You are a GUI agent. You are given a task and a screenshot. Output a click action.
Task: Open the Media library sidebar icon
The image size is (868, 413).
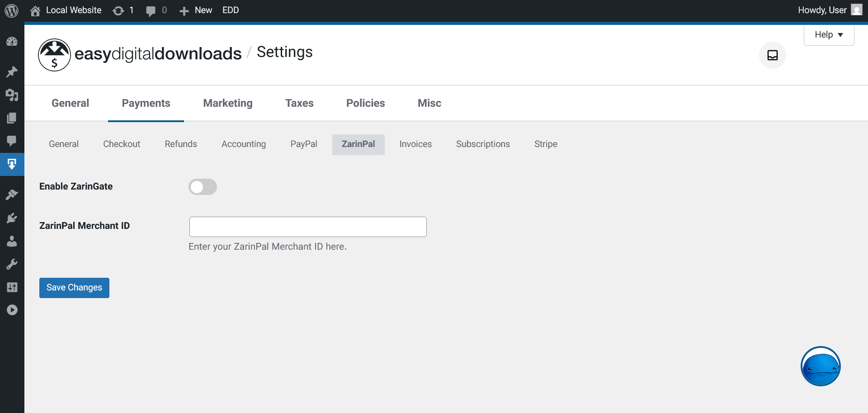point(12,95)
